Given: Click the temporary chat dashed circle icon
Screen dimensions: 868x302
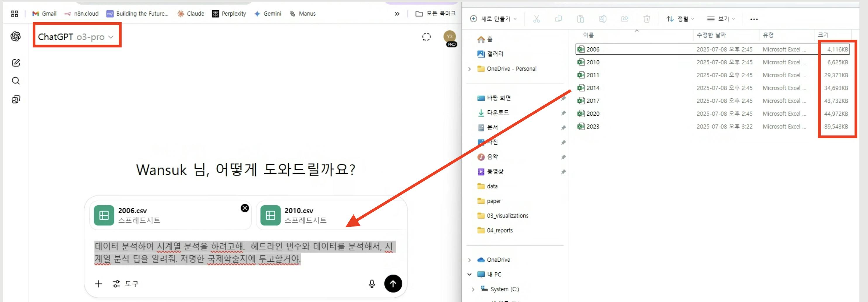Looking at the screenshot, I should coord(426,37).
